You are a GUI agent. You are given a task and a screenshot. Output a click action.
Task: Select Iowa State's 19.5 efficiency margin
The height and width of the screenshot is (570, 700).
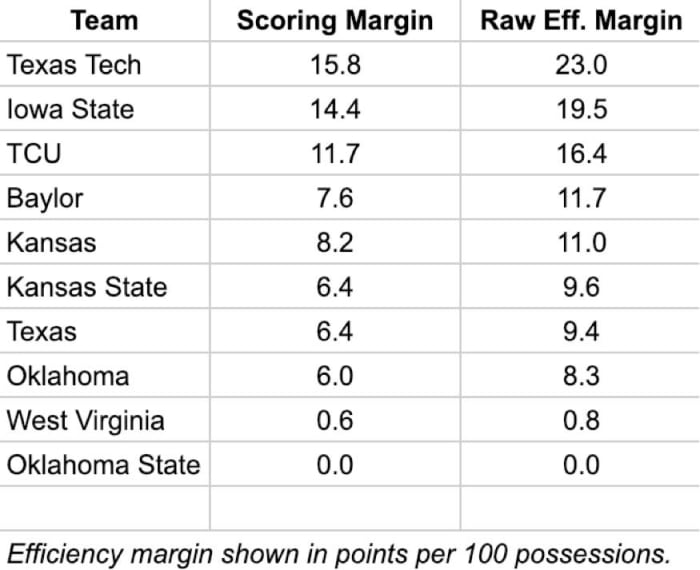click(x=580, y=109)
